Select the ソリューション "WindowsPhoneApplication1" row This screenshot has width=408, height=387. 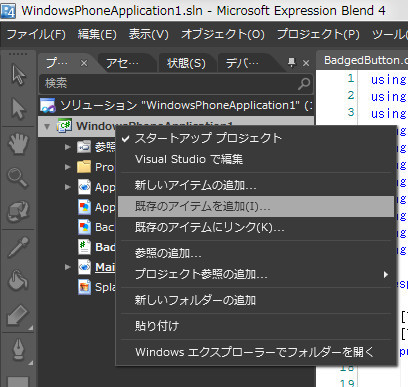[x=176, y=105]
